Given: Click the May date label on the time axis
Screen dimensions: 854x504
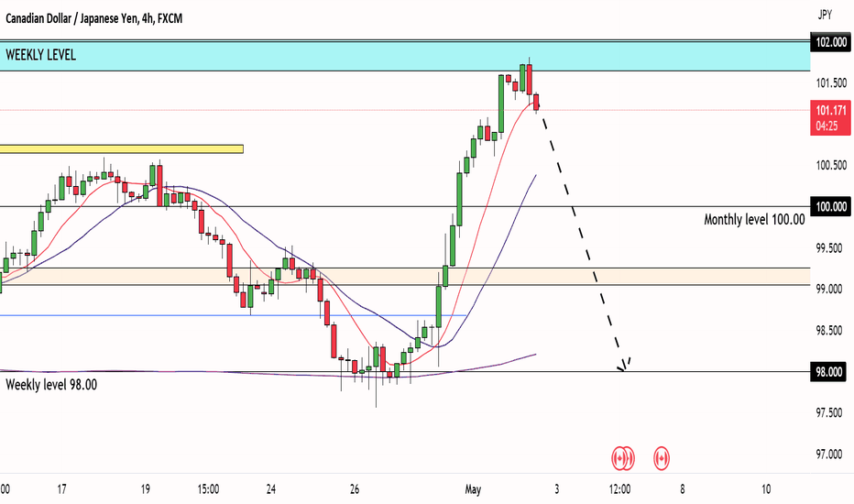Looking at the screenshot, I should coord(473,489).
